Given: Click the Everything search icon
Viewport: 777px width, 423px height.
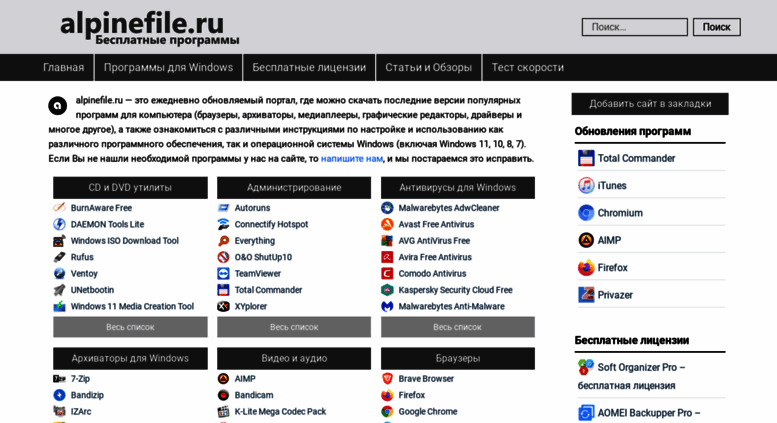Looking at the screenshot, I should [223, 241].
